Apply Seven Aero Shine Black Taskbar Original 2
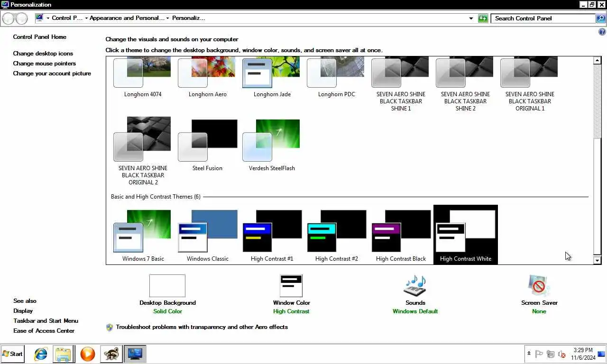 point(142,151)
